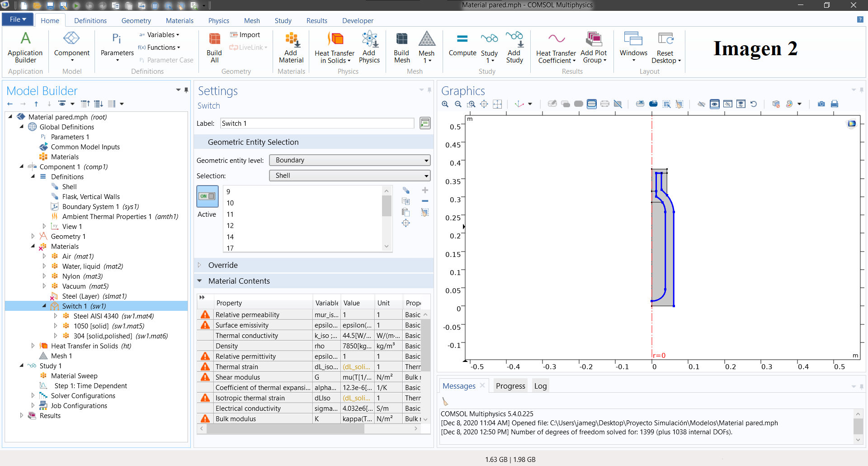Switch to the Physics ribbon tab
Viewport: 868px width, 466px height.
coord(218,21)
